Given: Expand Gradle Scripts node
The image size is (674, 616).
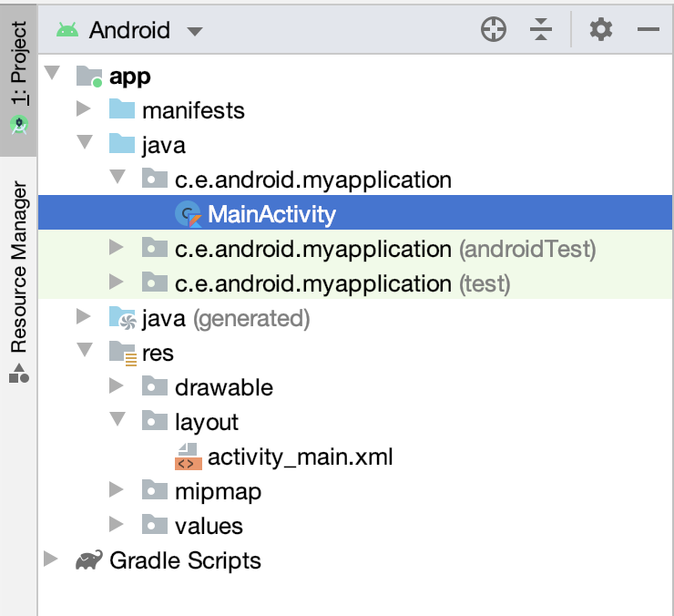Looking at the screenshot, I should (x=51, y=560).
